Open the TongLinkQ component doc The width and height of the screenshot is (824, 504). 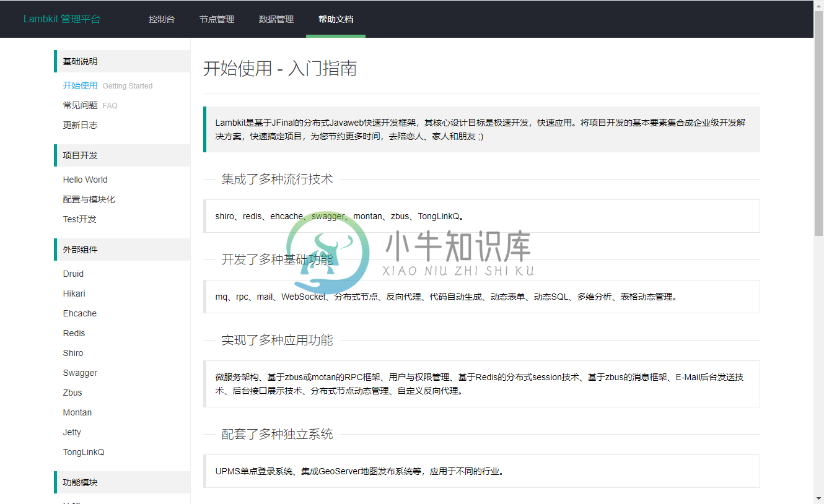pyautogui.click(x=84, y=452)
